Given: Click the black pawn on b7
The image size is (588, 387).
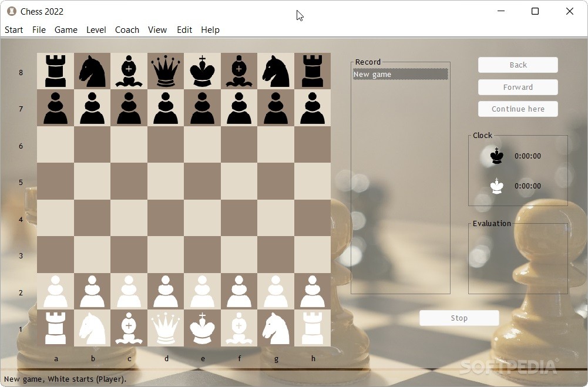Looking at the screenshot, I should pos(92,108).
